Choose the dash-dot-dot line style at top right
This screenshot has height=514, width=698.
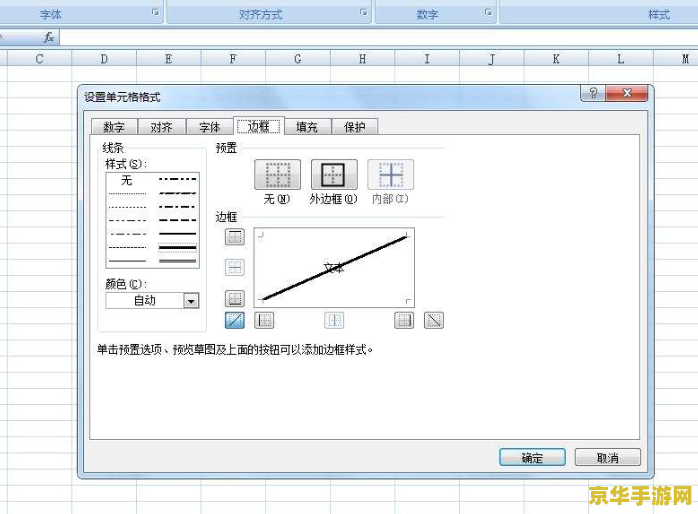[x=178, y=179]
